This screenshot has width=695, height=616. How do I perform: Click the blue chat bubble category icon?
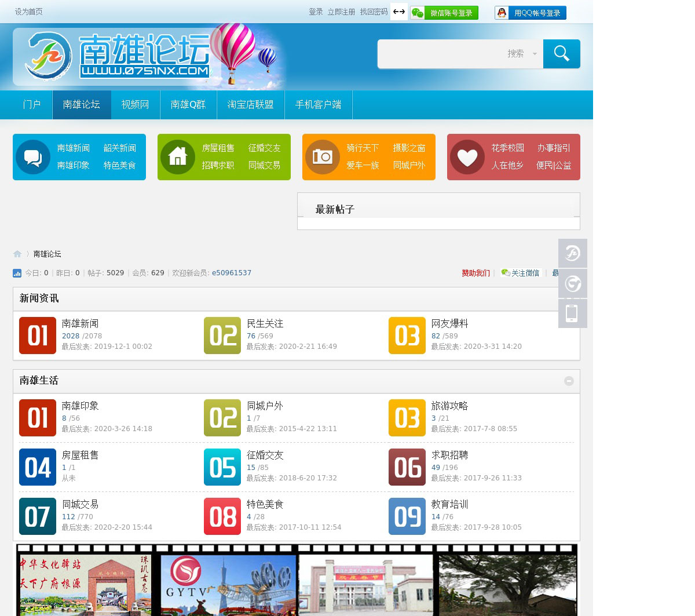33,157
